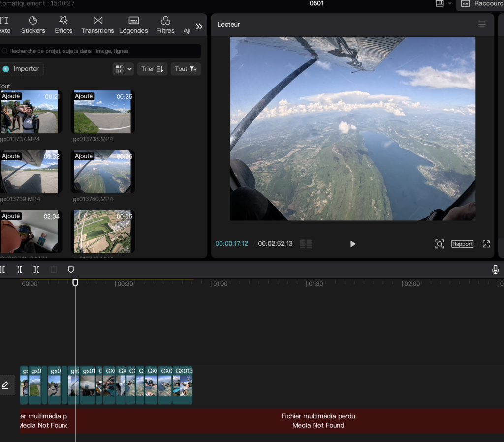
Task: Open the Stickers panel
Action: coord(33,25)
